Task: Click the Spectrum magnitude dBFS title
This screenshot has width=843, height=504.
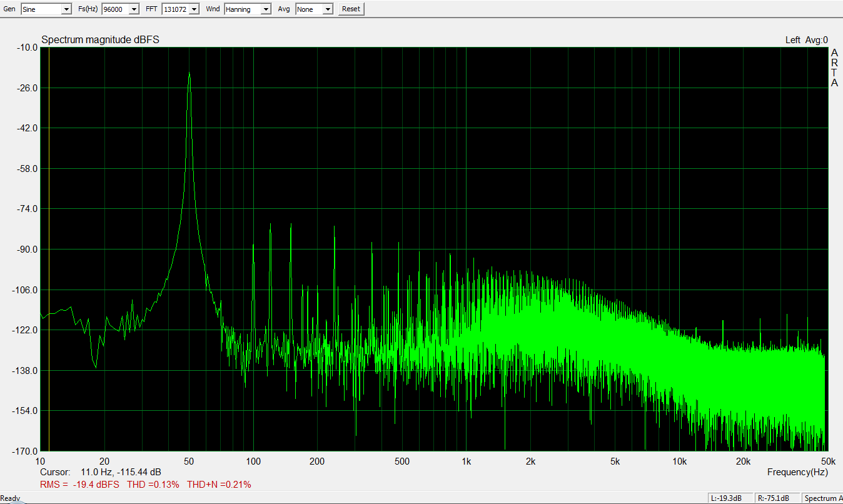Action: click(x=100, y=40)
